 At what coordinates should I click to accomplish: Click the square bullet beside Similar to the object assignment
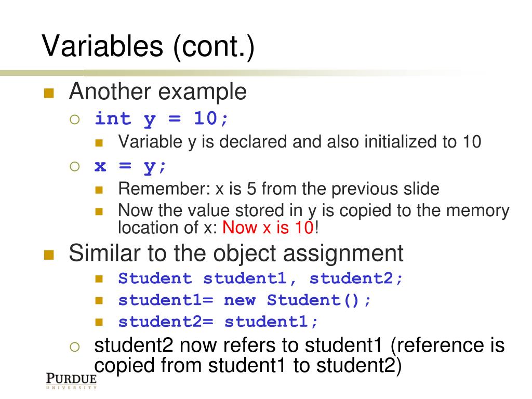click(x=49, y=255)
